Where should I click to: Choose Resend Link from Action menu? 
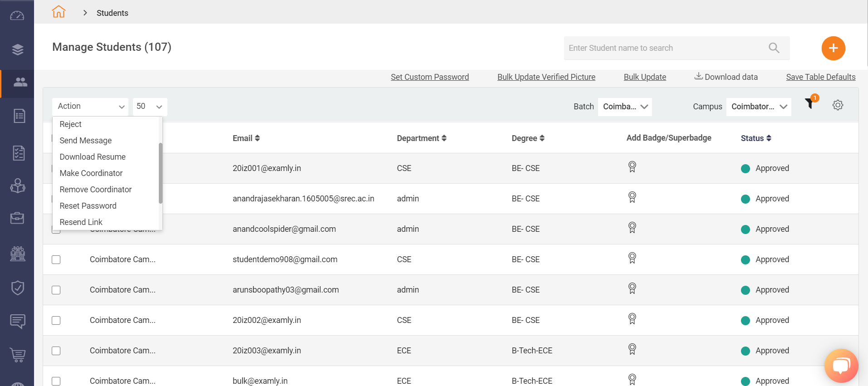[x=106, y=222]
